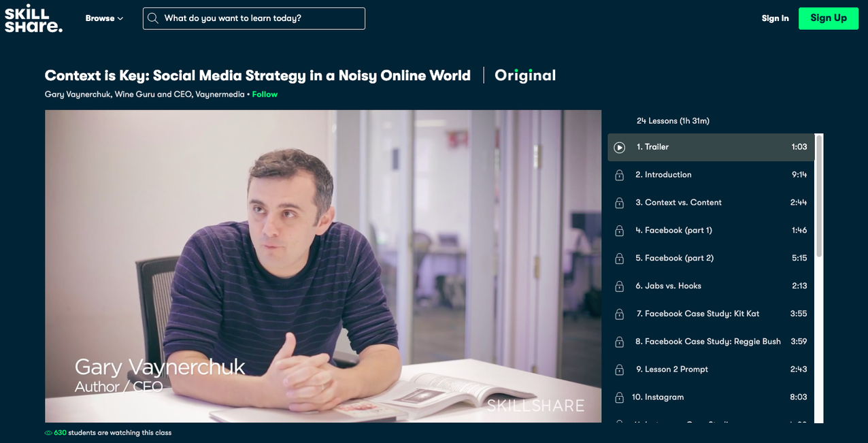Click the lock icon beside Instagram lesson

click(619, 397)
